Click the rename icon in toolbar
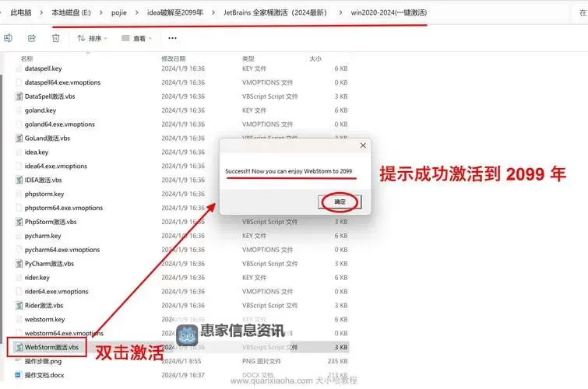This screenshot has height=389, width=588. (8, 38)
